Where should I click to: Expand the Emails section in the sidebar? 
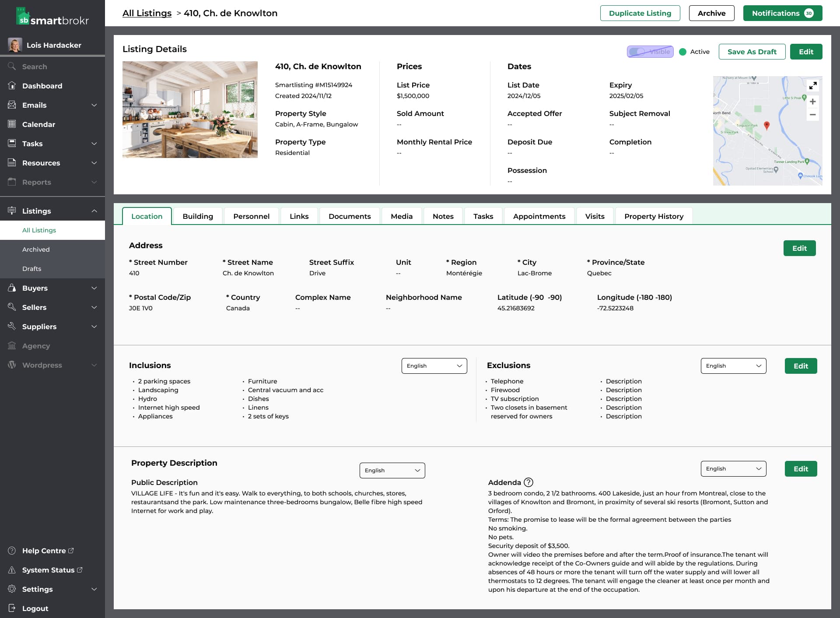(x=94, y=105)
